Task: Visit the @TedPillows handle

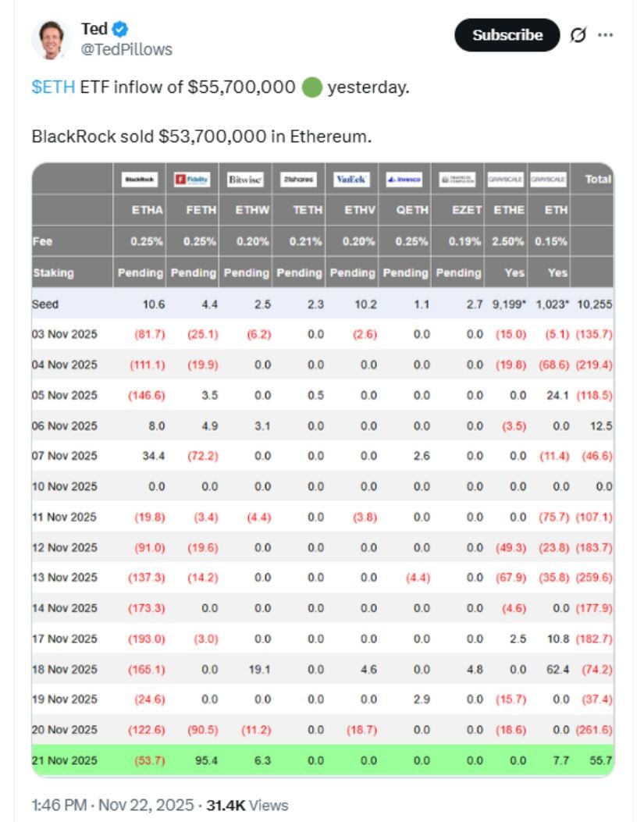Action: [126, 49]
